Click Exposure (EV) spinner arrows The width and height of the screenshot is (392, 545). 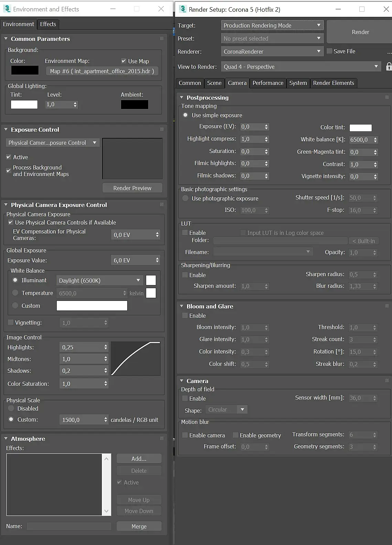(x=266, y=127)
